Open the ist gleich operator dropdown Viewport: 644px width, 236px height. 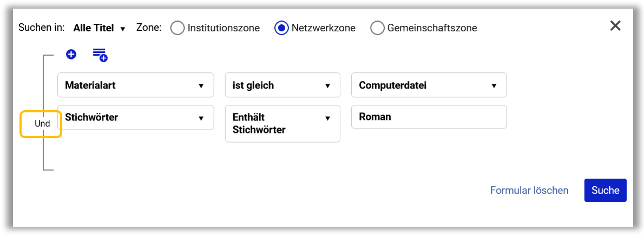[282, 85]
